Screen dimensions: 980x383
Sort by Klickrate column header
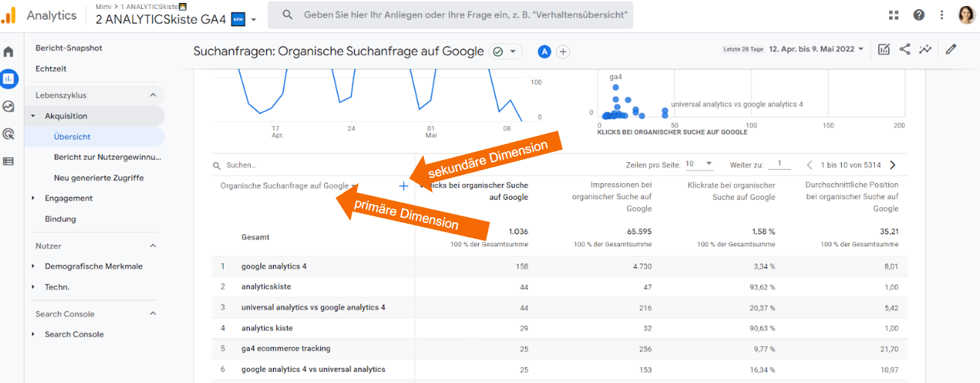click(731, 191)
